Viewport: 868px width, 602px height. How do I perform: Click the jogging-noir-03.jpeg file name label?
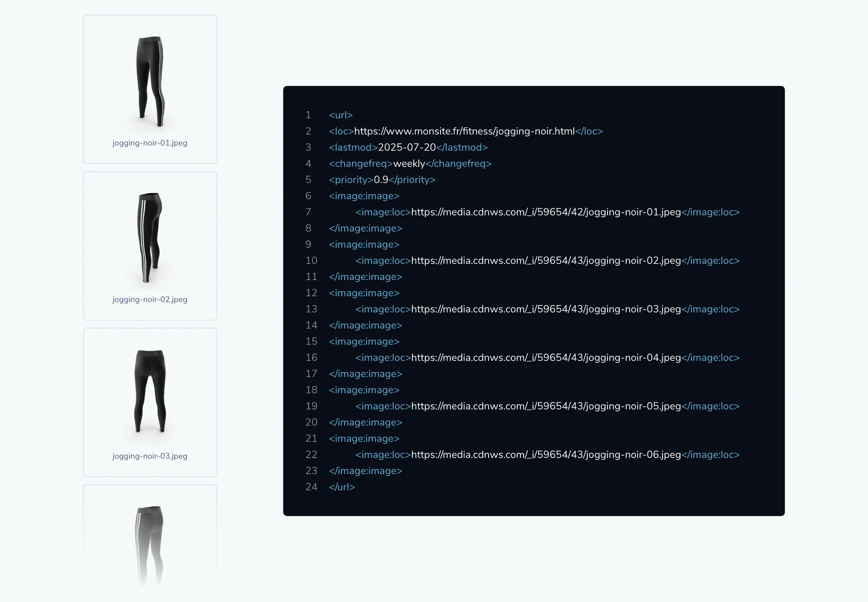point(150,456)
